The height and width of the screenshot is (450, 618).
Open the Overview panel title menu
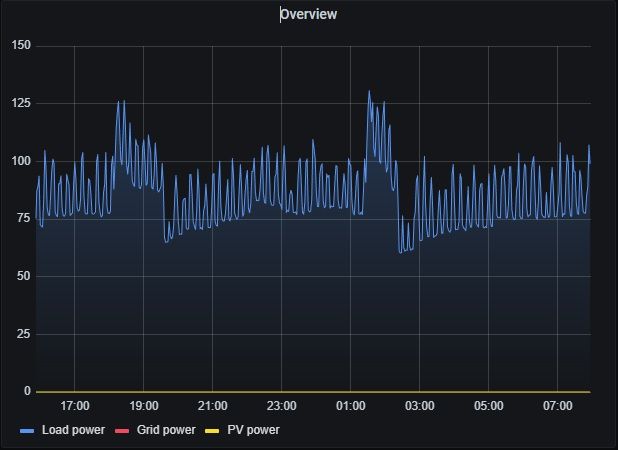coord(309,14)
